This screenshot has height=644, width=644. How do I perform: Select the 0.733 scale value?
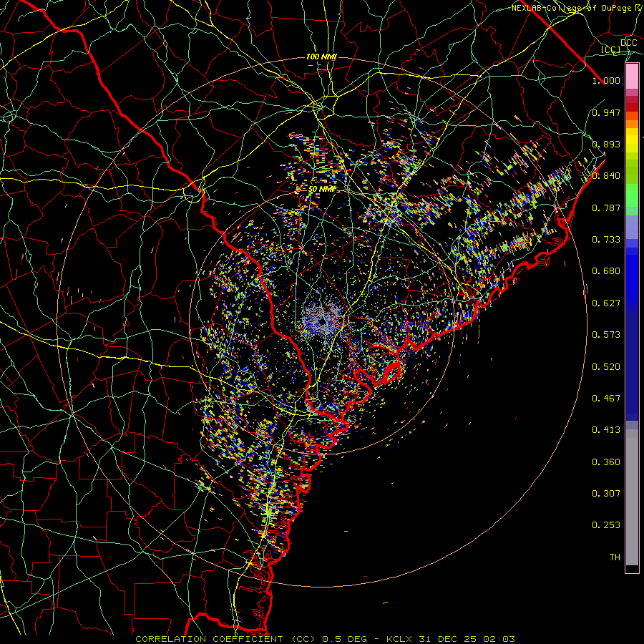pos(606,240)
